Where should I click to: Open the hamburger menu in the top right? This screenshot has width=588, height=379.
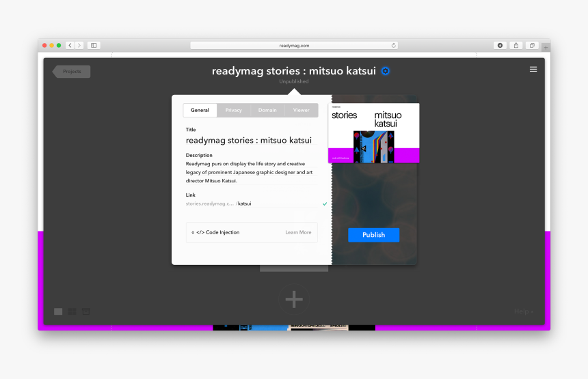[x=533, y=69]
